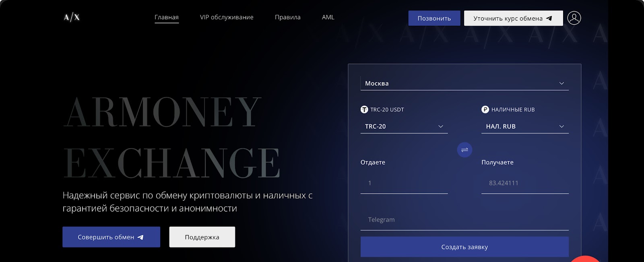
Task: Open the Москва city dropdown
Action: [x=464, y=83]
